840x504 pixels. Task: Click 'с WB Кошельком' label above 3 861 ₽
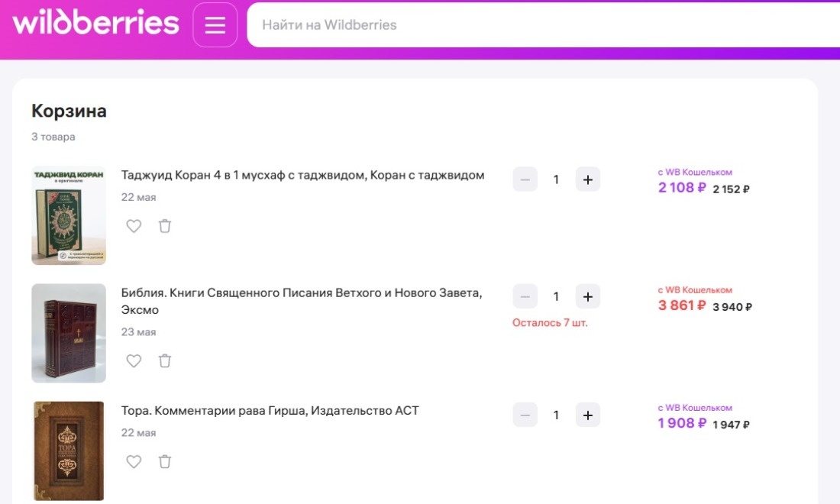point(695,289)
